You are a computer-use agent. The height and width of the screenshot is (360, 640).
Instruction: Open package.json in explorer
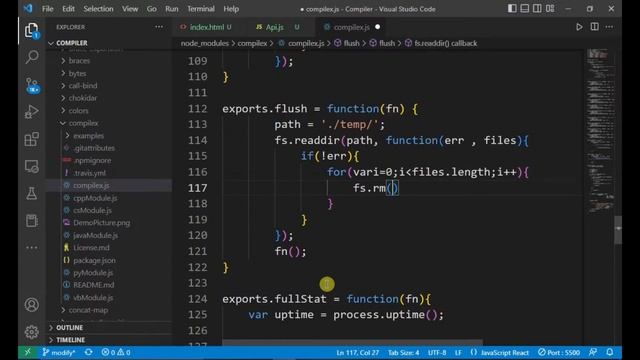pyautogui.click(x=94, y=260)
